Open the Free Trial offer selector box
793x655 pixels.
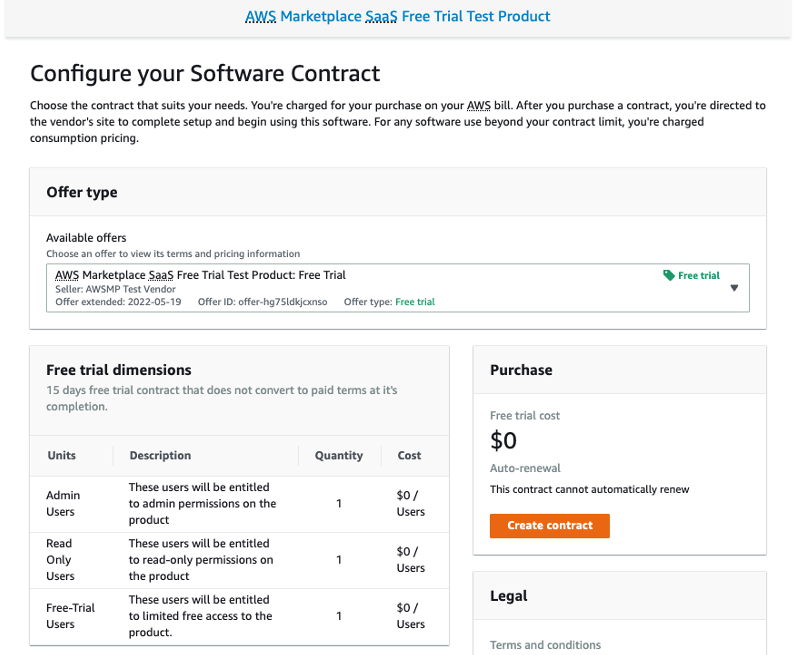pyautogui.click(x=397, y=288)
